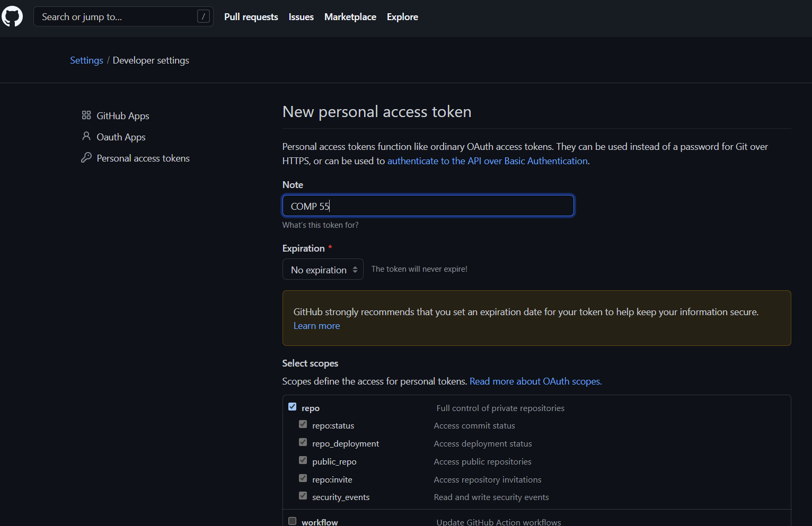The image size is (812, 526).
Task: Open Explore in top navigation
Action: (x=402, y=17)
